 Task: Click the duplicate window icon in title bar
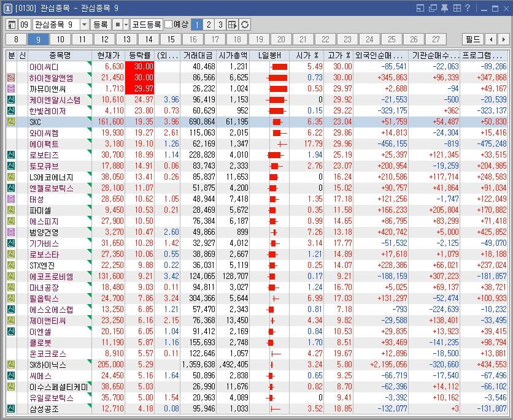pos(433,8)
